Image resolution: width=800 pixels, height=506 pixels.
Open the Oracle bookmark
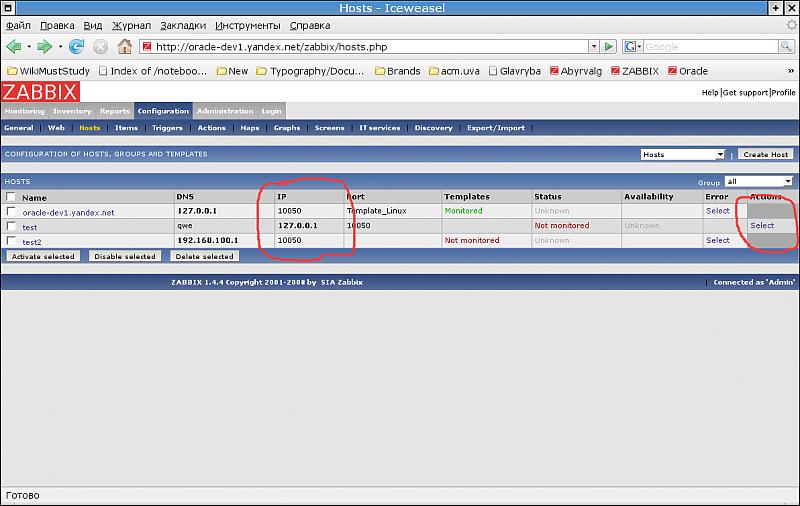coord(688,71)
